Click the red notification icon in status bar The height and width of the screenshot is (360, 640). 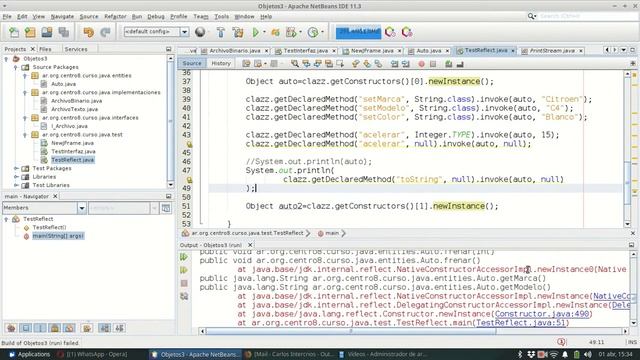tap(561, 342)
